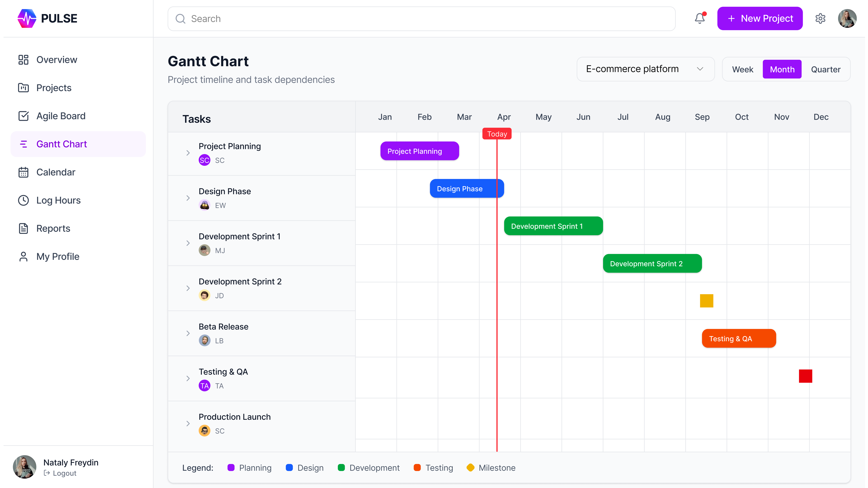Open the Projects menu item
This screenshot has height=488, width=868.
(x=78, y=88)
